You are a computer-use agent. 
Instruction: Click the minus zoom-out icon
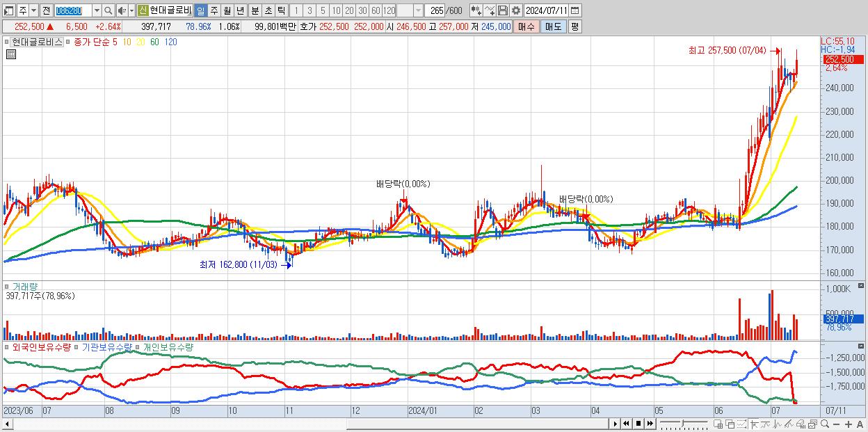point(836,424)
